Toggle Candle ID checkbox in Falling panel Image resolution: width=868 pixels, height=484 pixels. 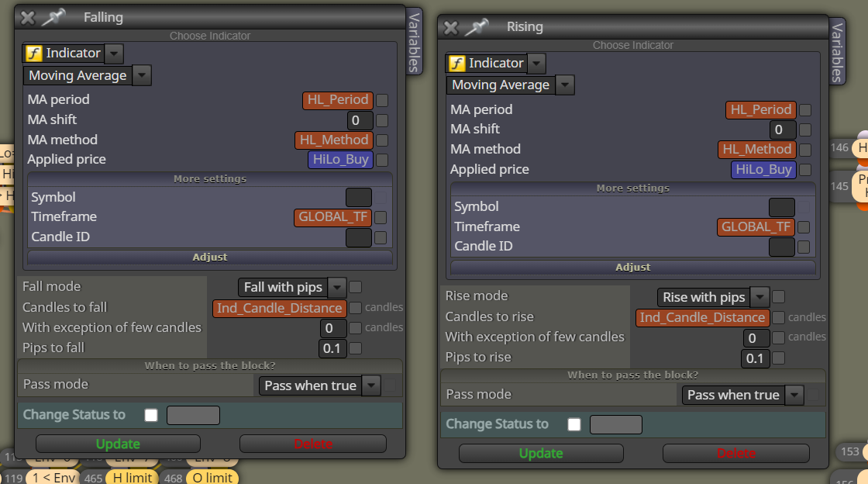[x=381, y=237]
